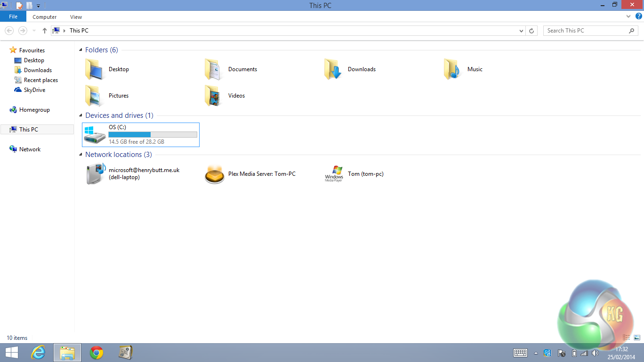Open the address bar history dropdown

[x=521, y=31]
